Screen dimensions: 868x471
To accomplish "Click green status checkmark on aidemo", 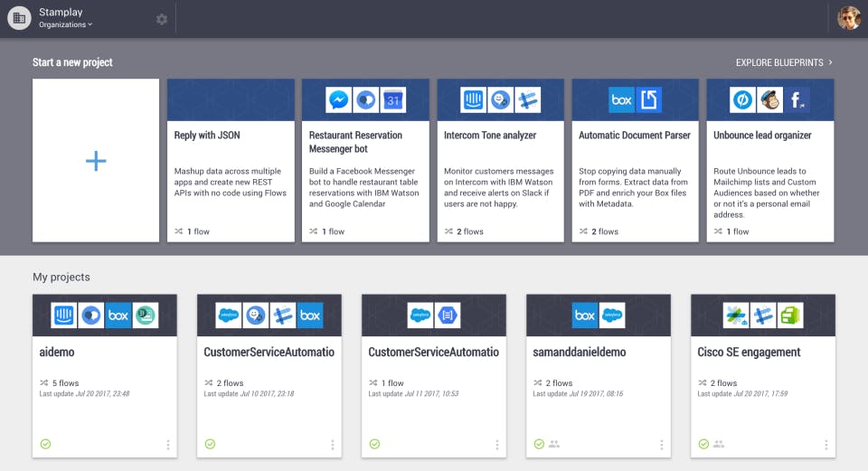I will pyautogui.click(x=45, y=444).
